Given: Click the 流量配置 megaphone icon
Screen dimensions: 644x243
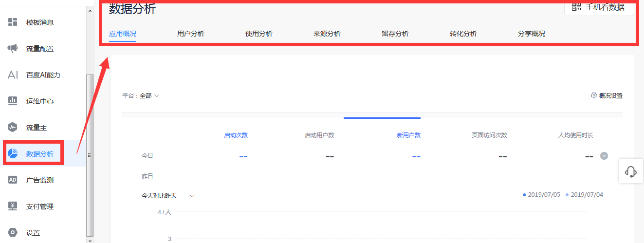Looking at the screenshot, I should click(x=13, y=49).
